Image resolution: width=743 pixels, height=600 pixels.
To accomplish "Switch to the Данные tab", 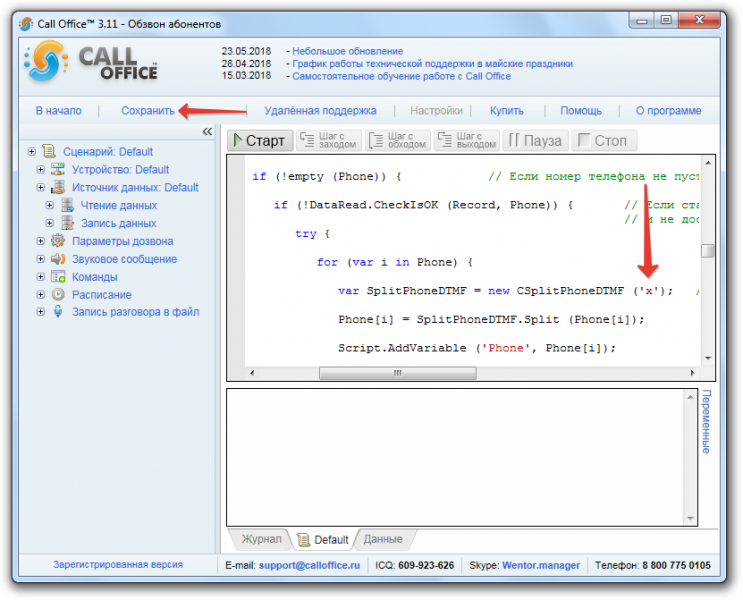I will click(383, 539).
